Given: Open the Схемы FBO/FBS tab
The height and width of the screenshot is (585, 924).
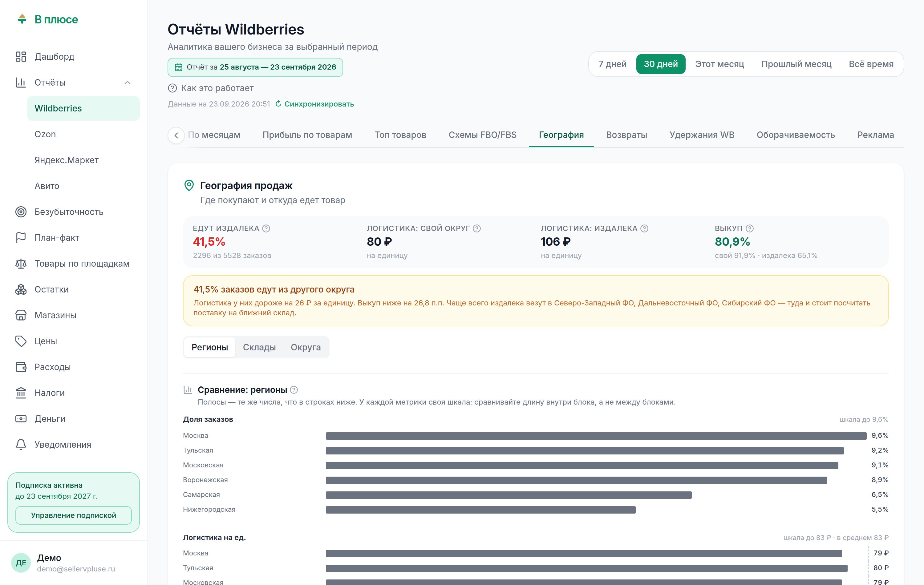Looking at the screenshot, I should [483, 135].
